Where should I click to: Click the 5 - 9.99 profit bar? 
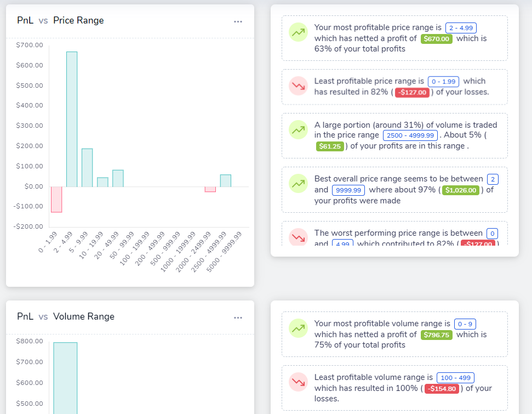click(87, 168)
